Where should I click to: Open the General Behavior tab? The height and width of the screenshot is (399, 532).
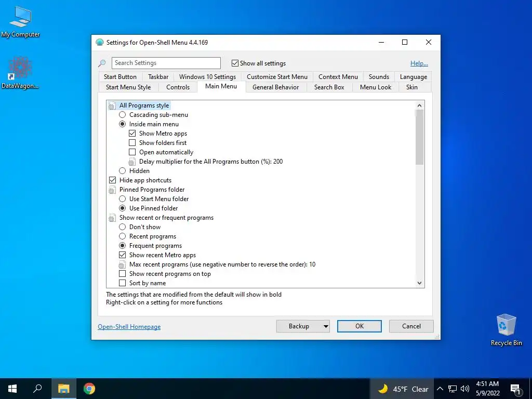click(x=276, y=87)
